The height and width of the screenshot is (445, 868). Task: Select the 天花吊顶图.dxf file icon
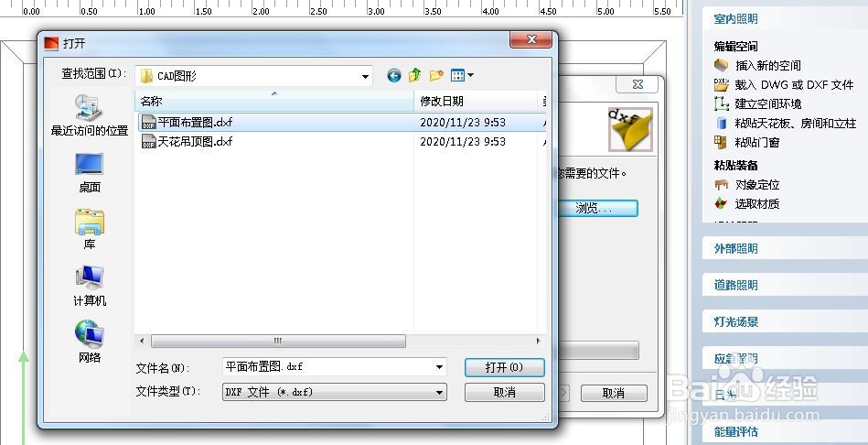coord(149,141)
